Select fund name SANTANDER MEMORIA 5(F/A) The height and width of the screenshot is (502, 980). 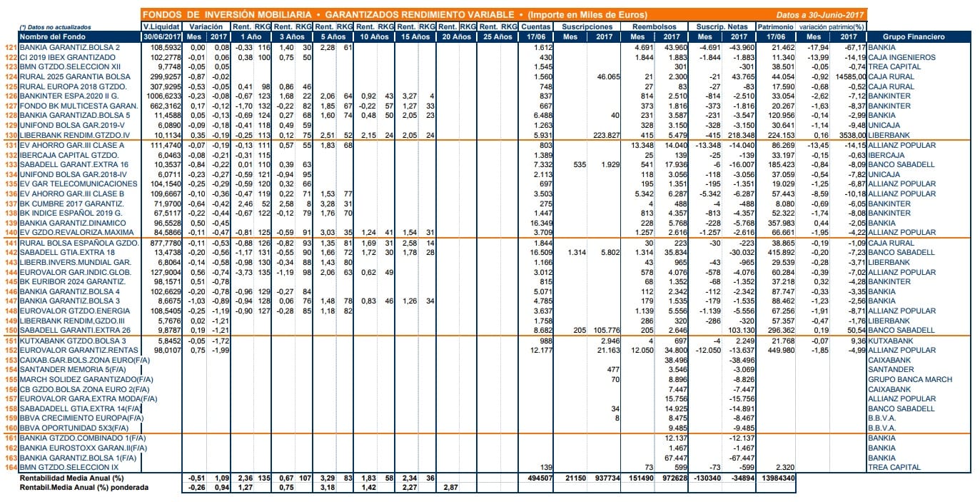point(74,371)
